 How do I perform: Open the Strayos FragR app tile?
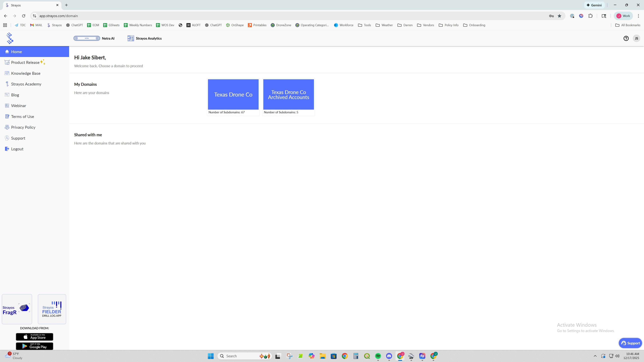coord(17,309)
